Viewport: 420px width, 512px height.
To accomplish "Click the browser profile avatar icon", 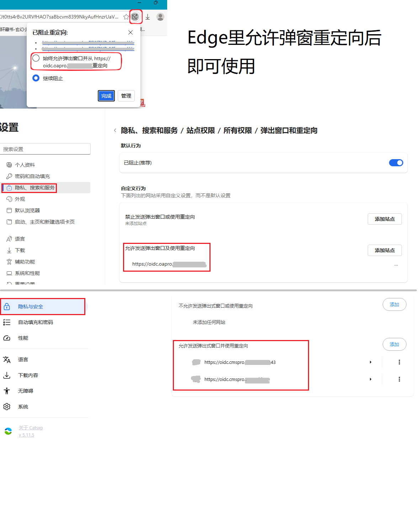I will coord(160,17).
